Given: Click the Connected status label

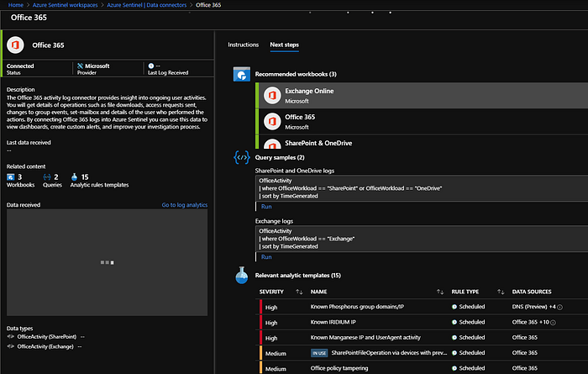Looking at the screenshot, I should coord(20,66).
